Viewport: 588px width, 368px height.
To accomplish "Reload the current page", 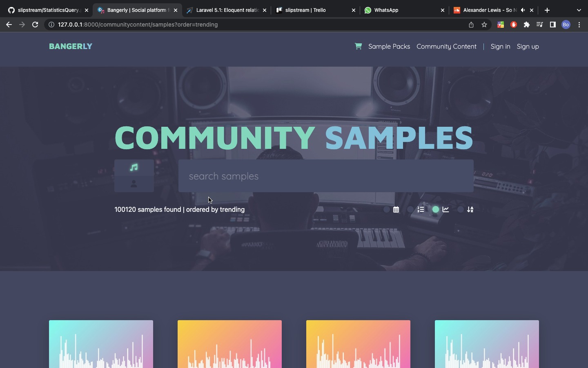I will click(35, 25).
